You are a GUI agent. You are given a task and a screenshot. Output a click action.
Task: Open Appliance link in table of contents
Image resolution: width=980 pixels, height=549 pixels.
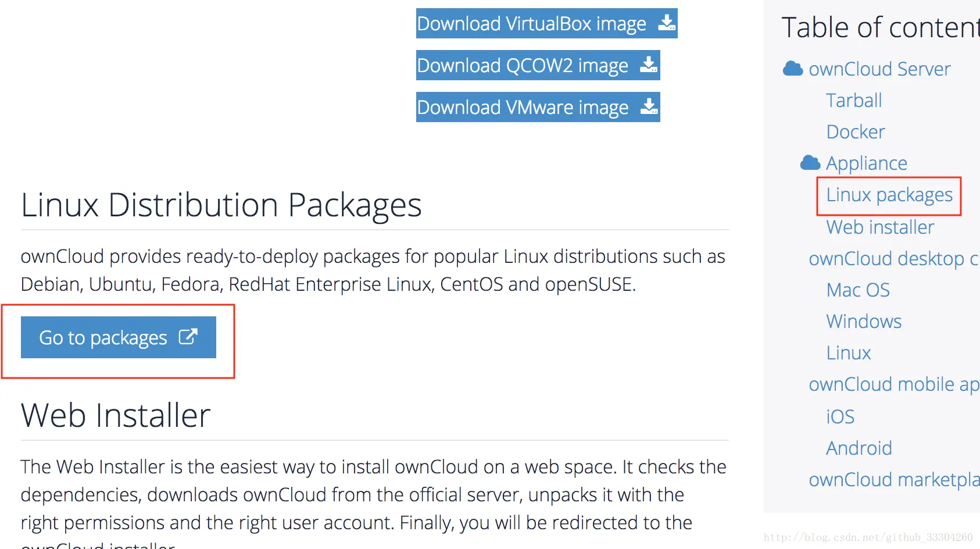tap(867, 163)
